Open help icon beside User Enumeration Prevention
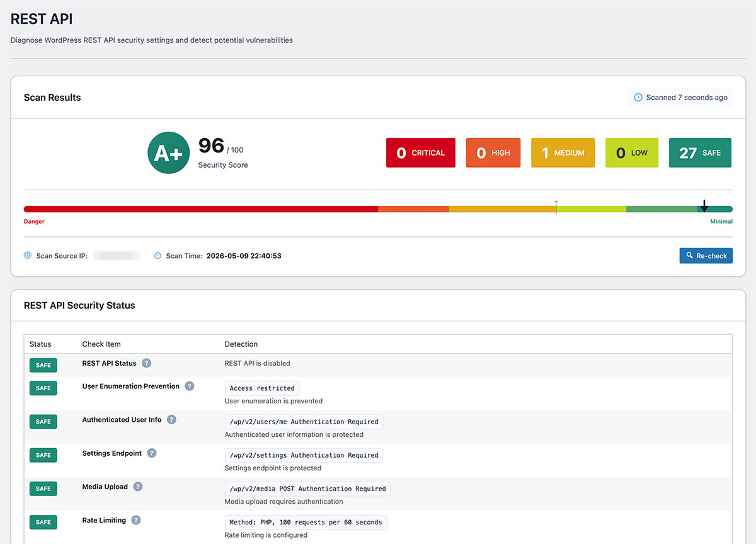756x544 pixels. tap(190, 386)
